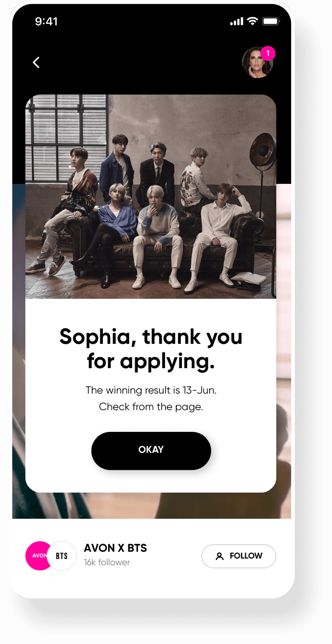
Task: Tap the pink AVON logo circle
Action: [x=38, y=556]
